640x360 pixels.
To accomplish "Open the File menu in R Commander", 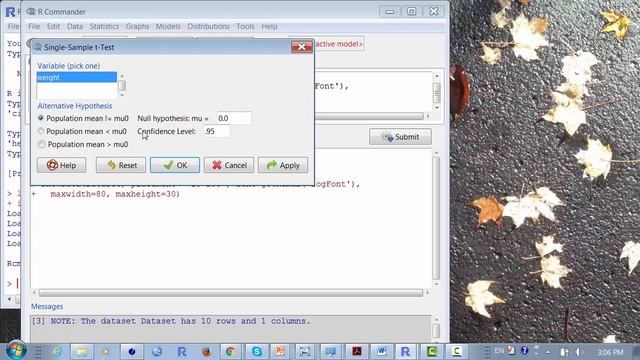I will pyautogui.click(x=34, y=26).
